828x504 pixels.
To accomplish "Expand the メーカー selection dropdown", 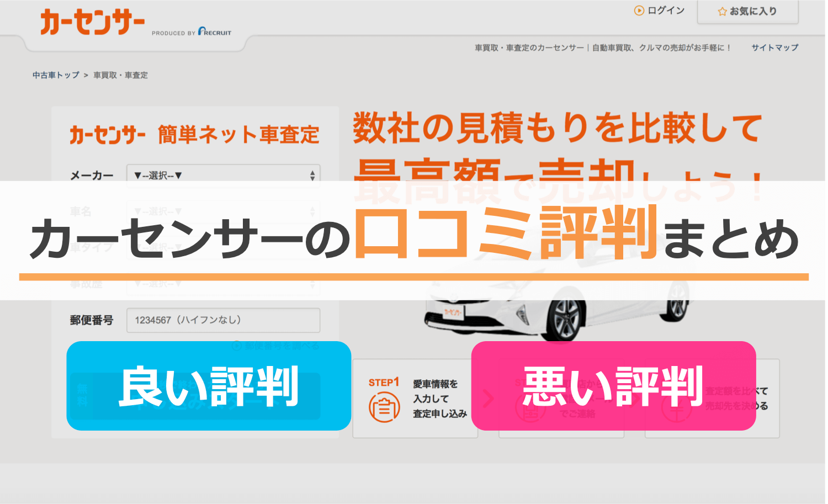I will tap(224, 175).
